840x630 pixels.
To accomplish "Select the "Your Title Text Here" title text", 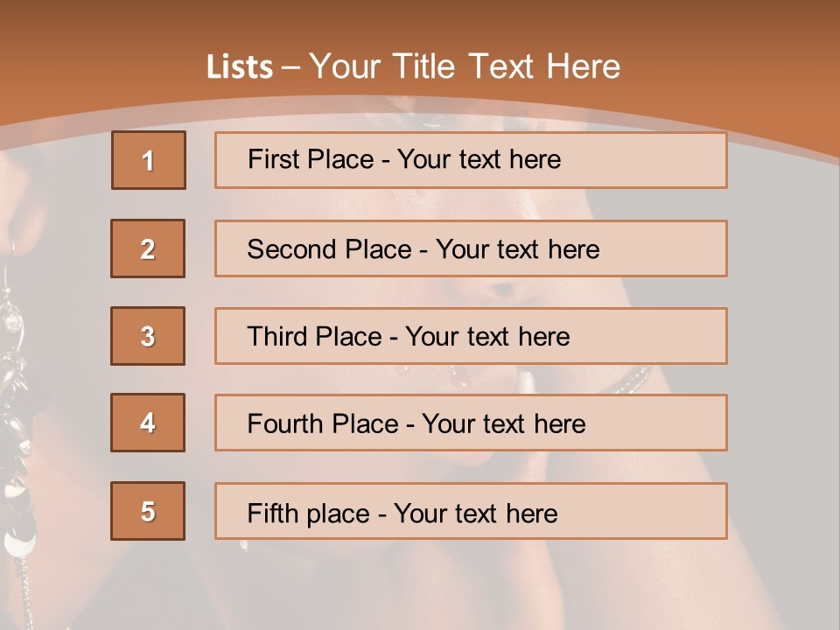I will coord(465,66).
